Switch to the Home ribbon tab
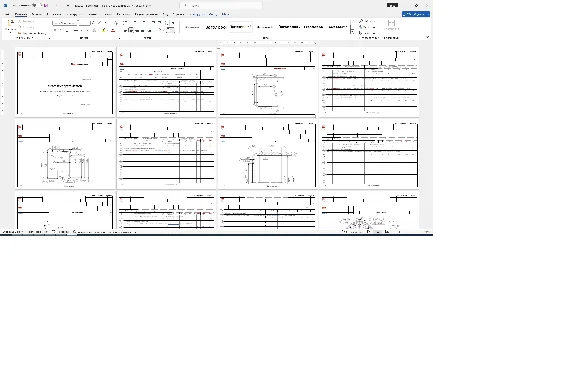Screen dimensions: 576x373 (x=21, y=14)
